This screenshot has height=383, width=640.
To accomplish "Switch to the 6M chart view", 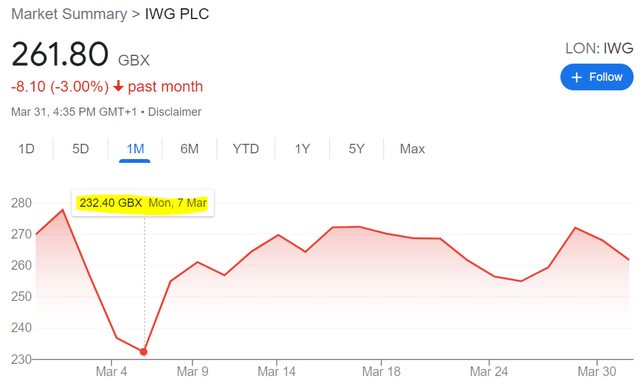I will (x=189, y=149).
